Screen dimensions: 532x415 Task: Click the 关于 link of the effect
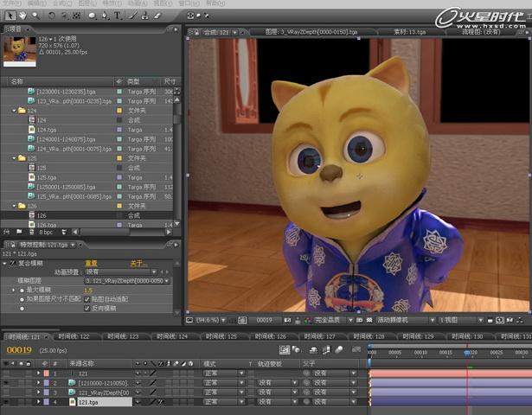coord(138,264)
